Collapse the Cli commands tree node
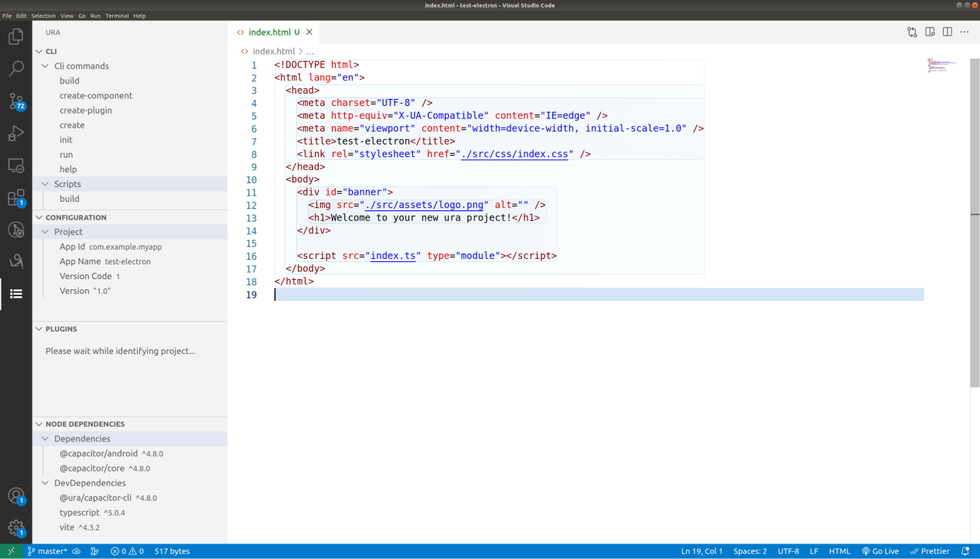The height and width of the screenshot is (559, 980). 130,66
